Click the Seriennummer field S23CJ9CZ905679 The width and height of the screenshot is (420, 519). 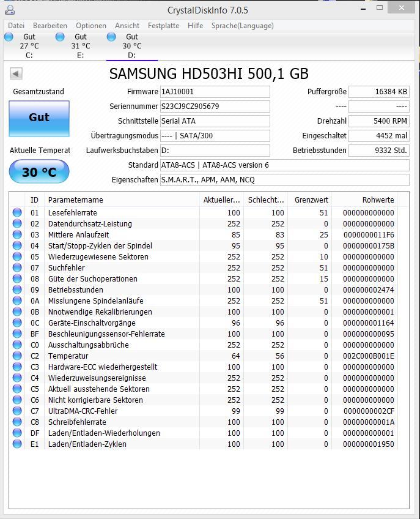(x=215, y=106)
